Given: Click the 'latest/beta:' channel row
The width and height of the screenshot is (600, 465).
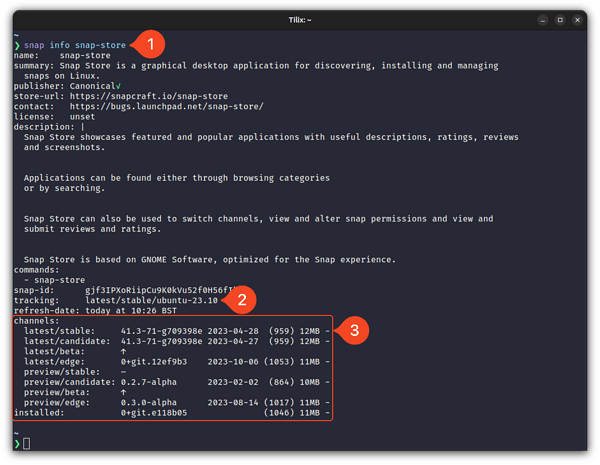Looking at the screenshot, I should (x=75, y=351).
